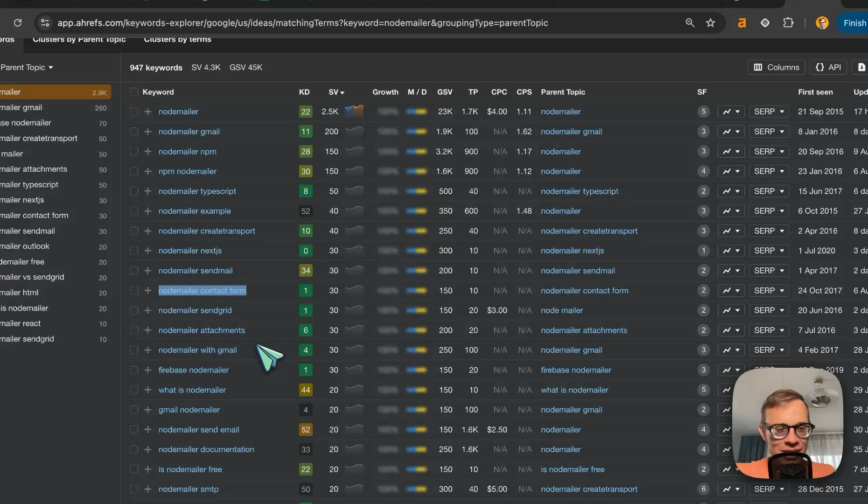Click the zoom magnifier icon in address bar

coord(690,23)
